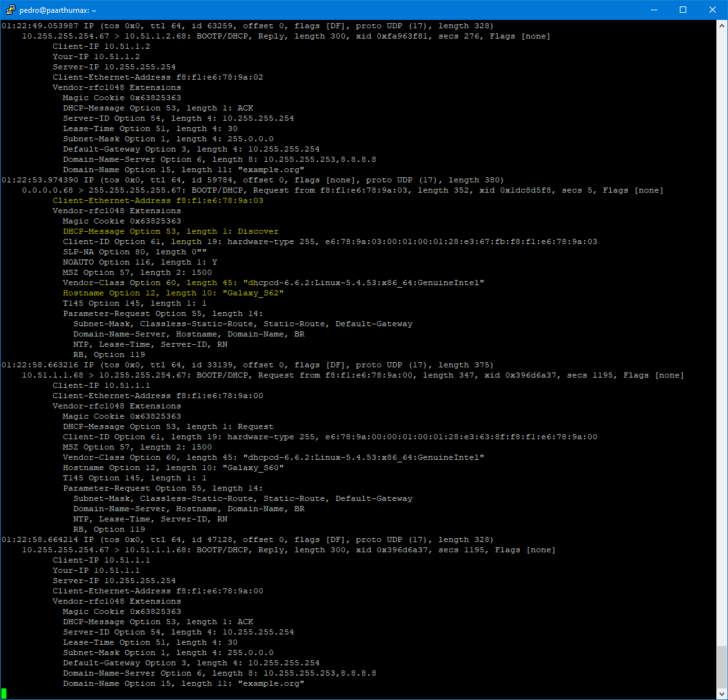Click the green terminal cursor block
Screen dimensions: 728x700
pos(4,694)
